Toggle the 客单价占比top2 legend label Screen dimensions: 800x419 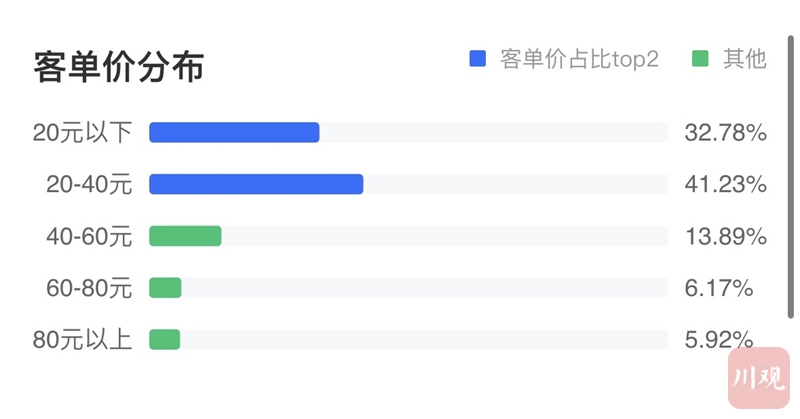pos(579,59)
